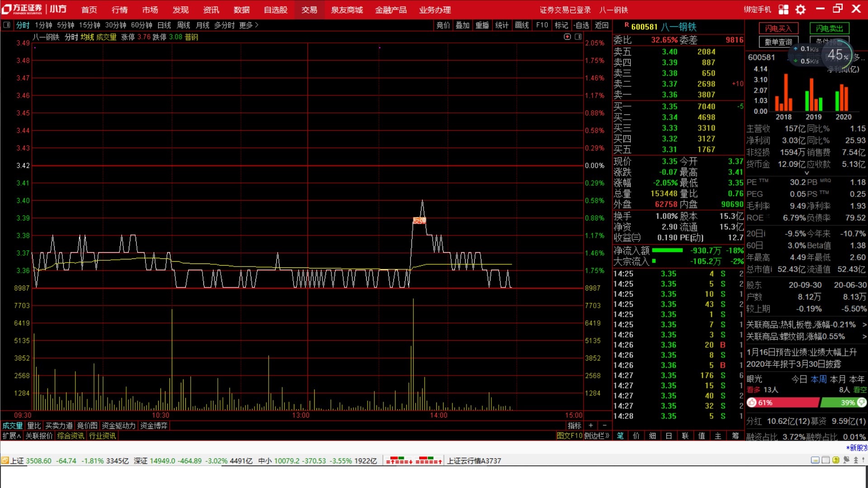Toggle 叠加 overlay on the chart
This screenshot has width=868, height=488.
click(462, 25)
